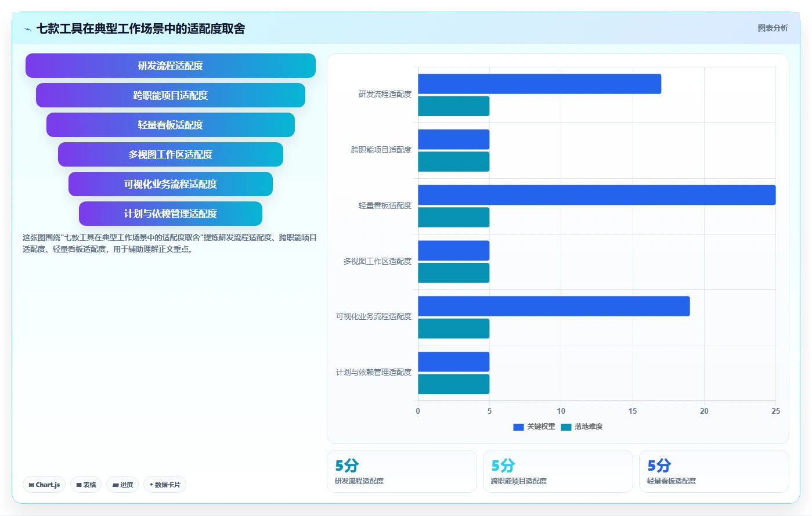The width and height of the screenshot is (812, 516).
Task: Click the 落地难度 bar for 轻量看板适配度
Action: [x=454, y=217]
